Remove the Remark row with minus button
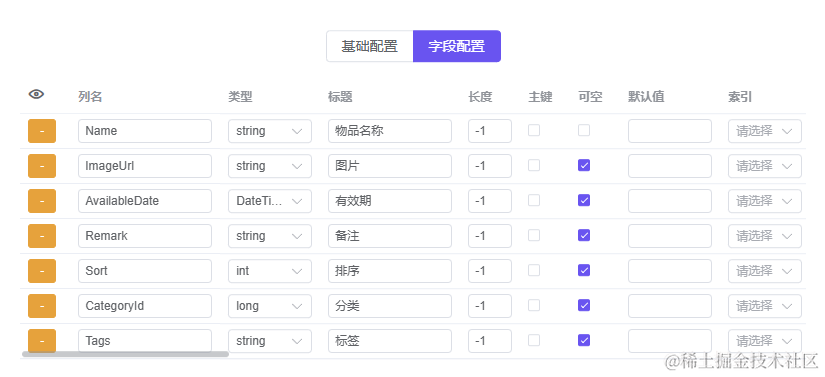The height and width of the screenshot is (377, 825). (x=42, y=236)
